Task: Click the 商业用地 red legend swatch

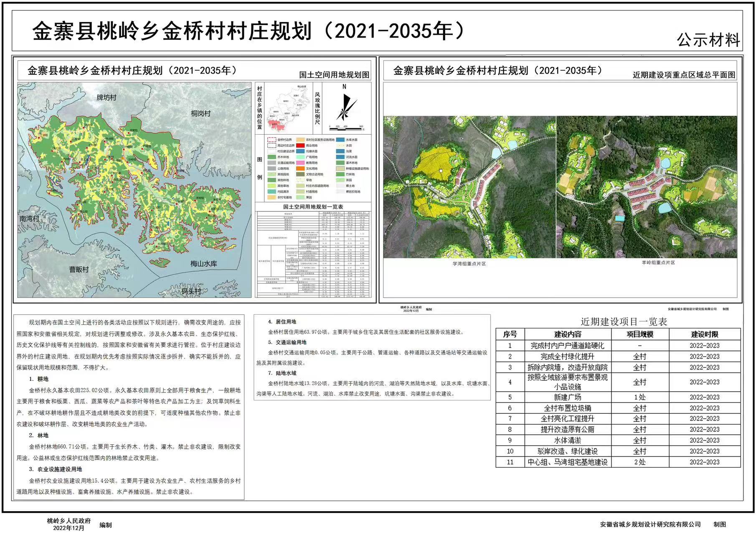Action: (x=300, y=145)
